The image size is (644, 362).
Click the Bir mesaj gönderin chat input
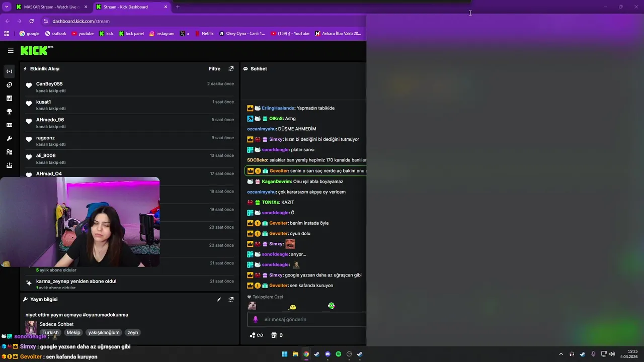click(x=307, y=319)
